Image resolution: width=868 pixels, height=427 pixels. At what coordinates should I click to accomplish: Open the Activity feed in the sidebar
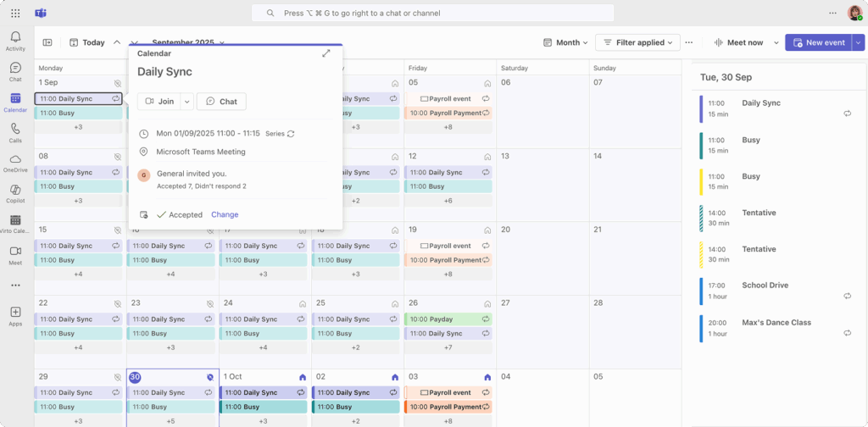click(x=15, y=41)
